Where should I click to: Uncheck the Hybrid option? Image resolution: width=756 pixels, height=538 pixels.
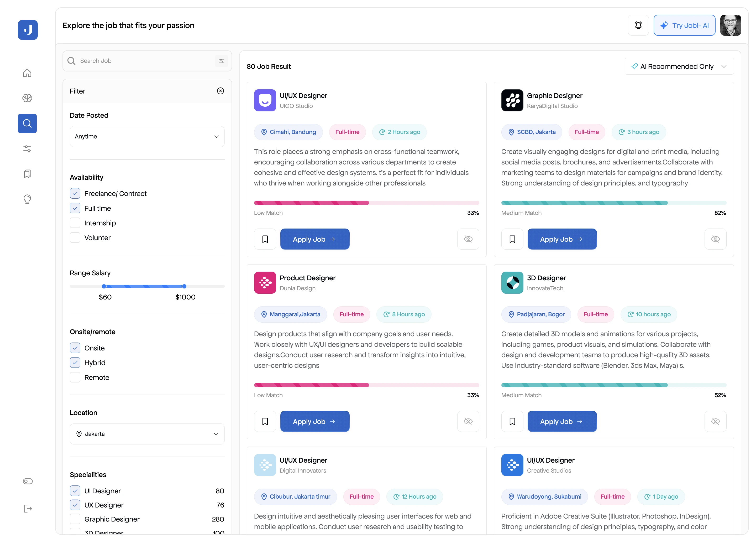click(x=75, y=363)
